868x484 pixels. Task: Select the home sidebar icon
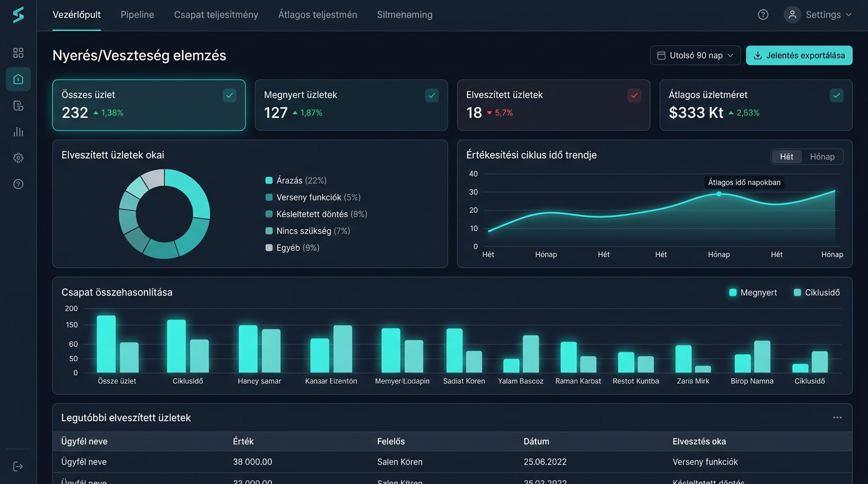(18, 79)
